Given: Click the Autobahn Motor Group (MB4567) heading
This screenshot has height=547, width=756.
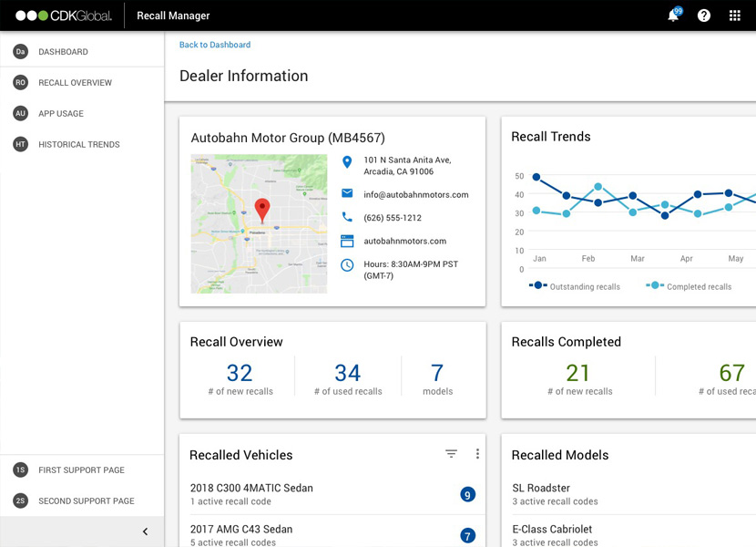Looking at the screenshot, I should point(288,138).
